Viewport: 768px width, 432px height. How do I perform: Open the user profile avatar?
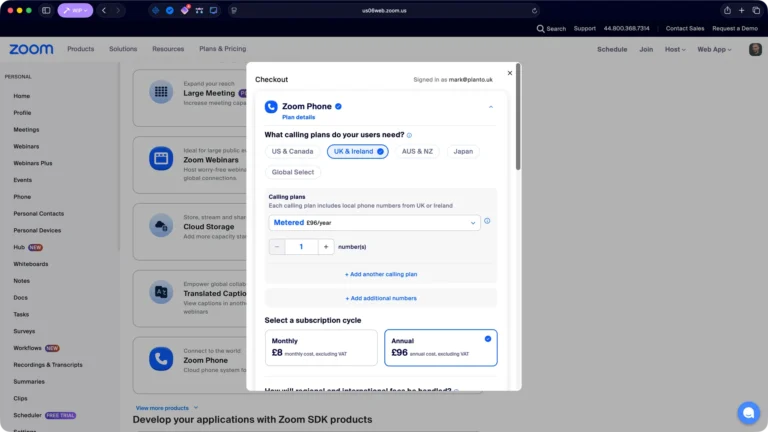point(755,49)
